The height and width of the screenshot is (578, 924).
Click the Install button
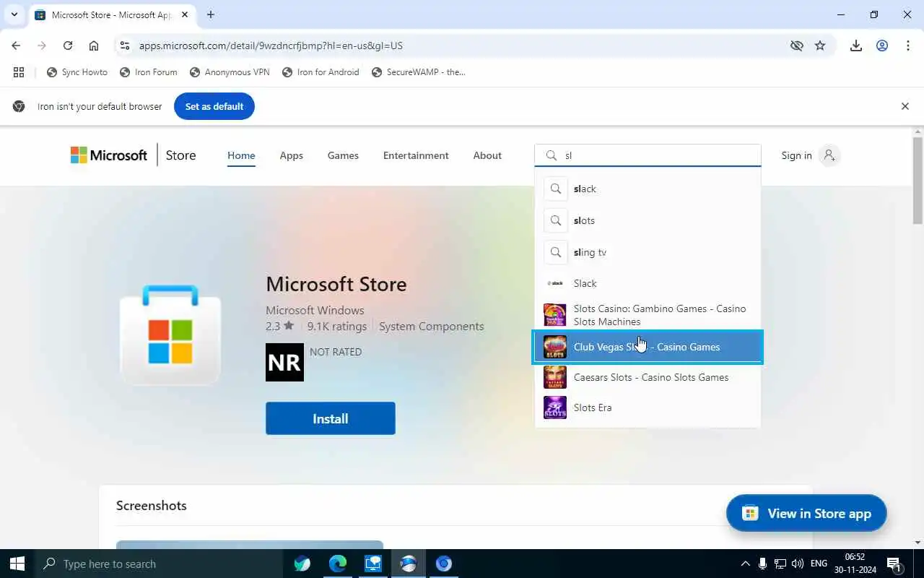[x=330, y=418]
